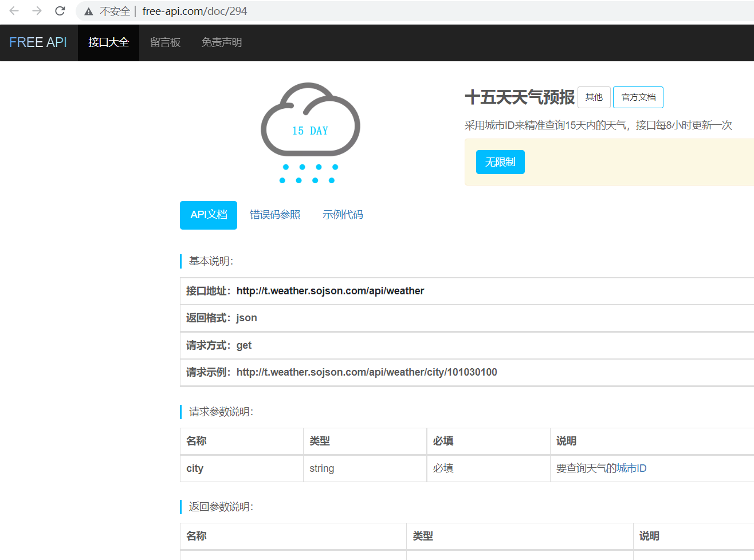This screenshot has height=560, width=754.
Task: Open the 免责声明 navigation item
Action: [x=222, y=42]
